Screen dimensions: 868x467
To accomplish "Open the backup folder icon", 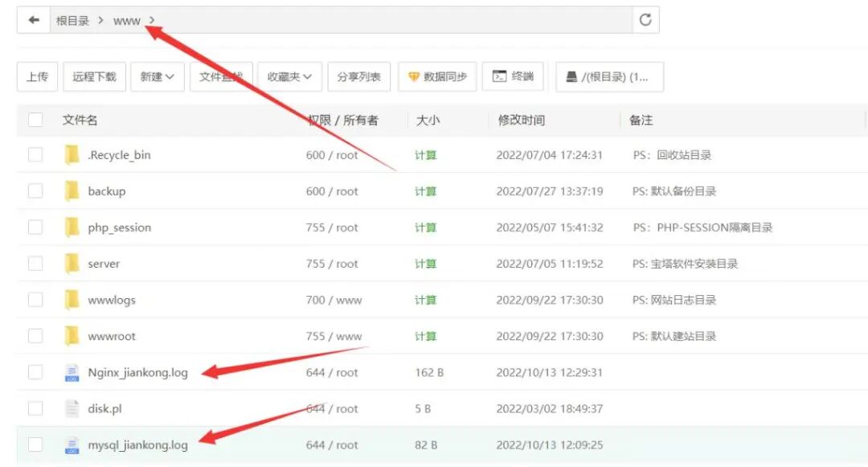I will pos(72,191).
